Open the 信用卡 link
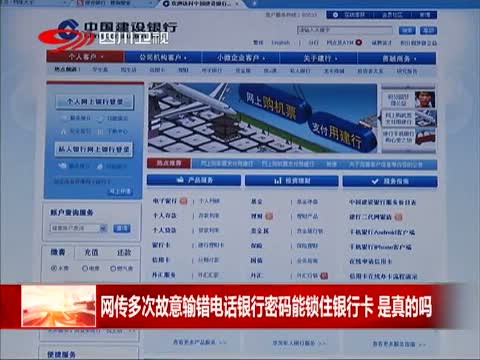This screenshot has height=360, width=480. (x=161, y=259)
